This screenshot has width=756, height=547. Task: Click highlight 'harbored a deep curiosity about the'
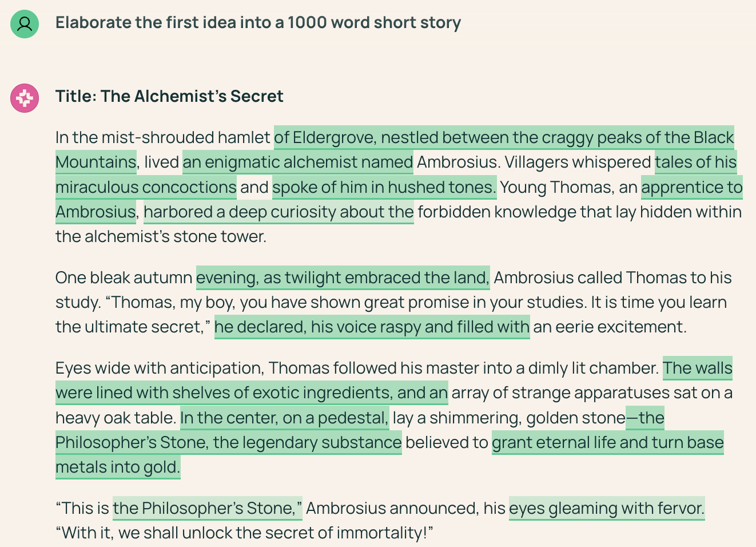click(x=278, y=212)
